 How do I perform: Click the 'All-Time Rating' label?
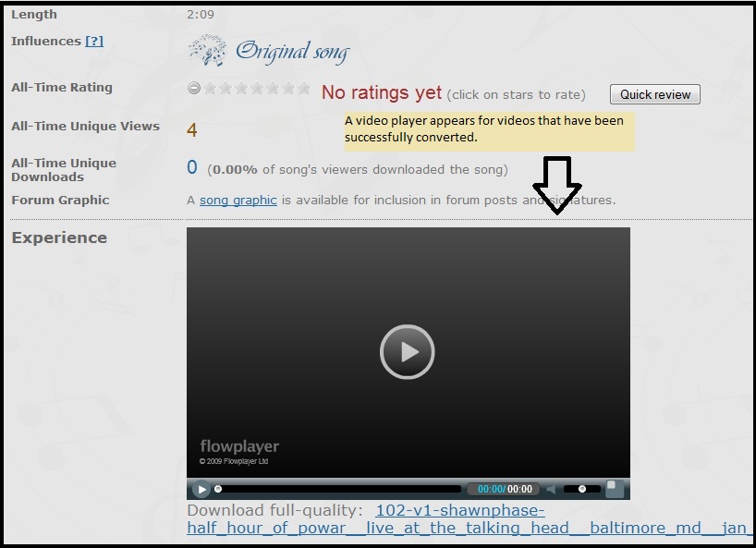pos(62,88)
